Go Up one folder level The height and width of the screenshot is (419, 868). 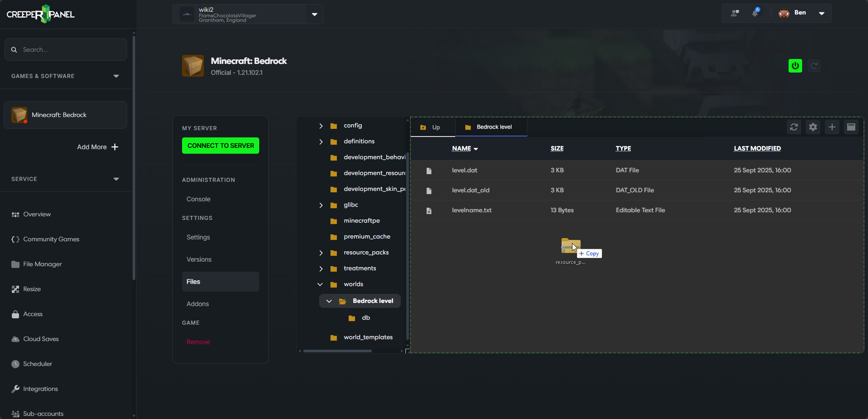click(x=431, y=127)
